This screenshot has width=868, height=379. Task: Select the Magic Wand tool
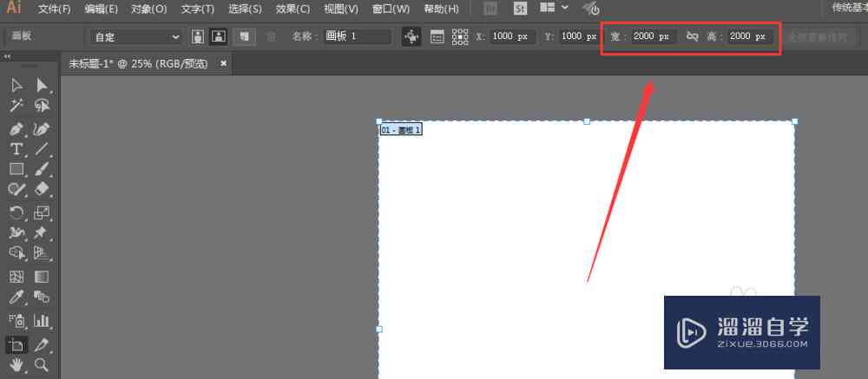pos(16,105)
